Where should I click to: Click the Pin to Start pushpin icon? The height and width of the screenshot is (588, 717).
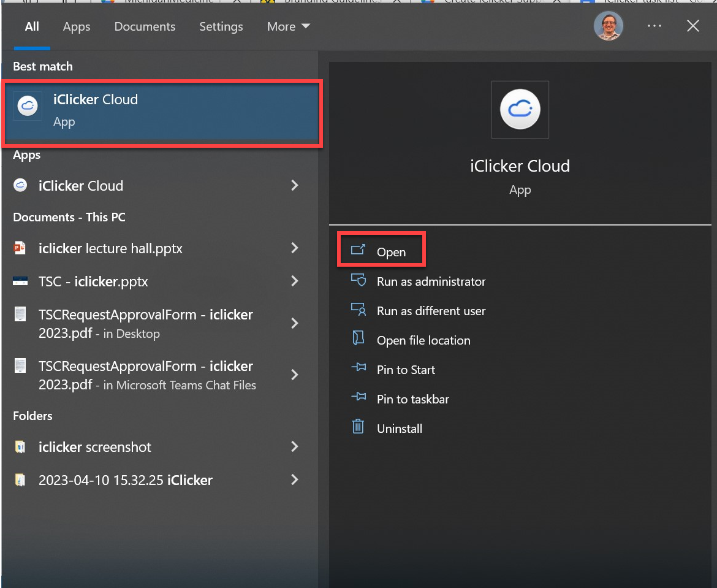pos(358,370)
